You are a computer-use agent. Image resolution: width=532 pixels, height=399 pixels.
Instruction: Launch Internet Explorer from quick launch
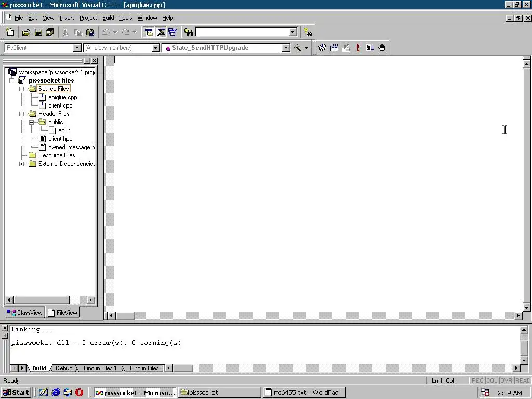(56, 393)
